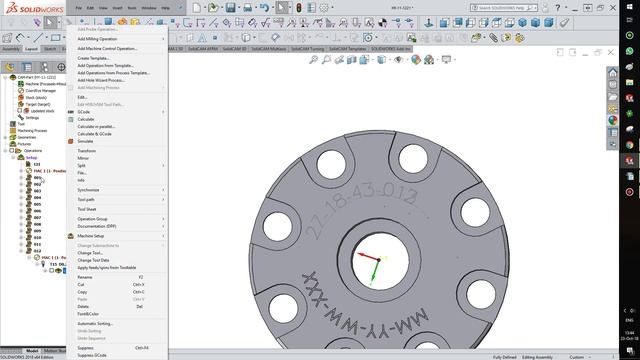Click the Hide/Show Items eye icon
The height and width of the screenshot is (360, 640).
[x=399, y=60]
